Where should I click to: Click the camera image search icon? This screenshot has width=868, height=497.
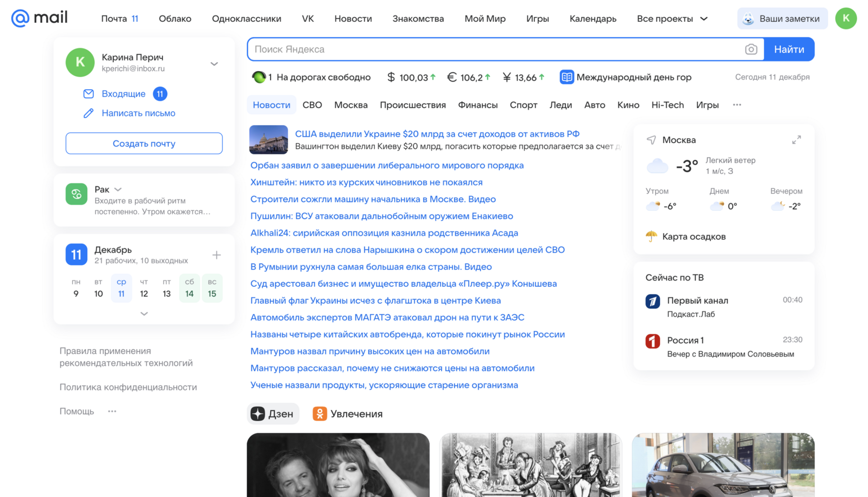click(x=751, y=49)
